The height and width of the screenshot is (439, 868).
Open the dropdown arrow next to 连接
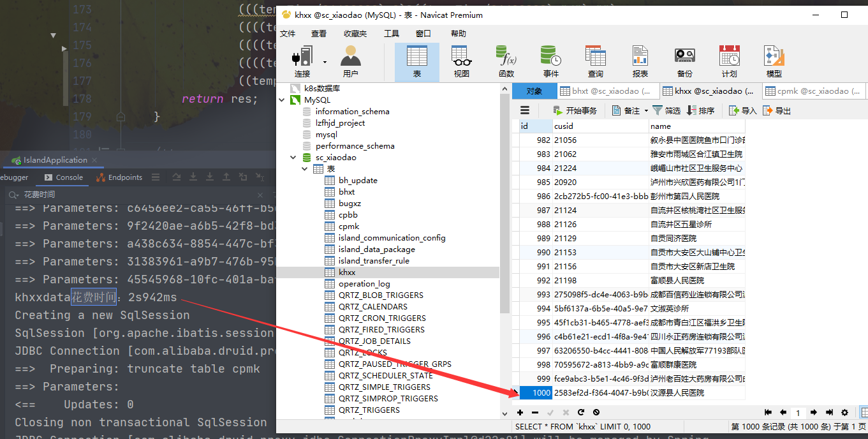click(325, 62)
